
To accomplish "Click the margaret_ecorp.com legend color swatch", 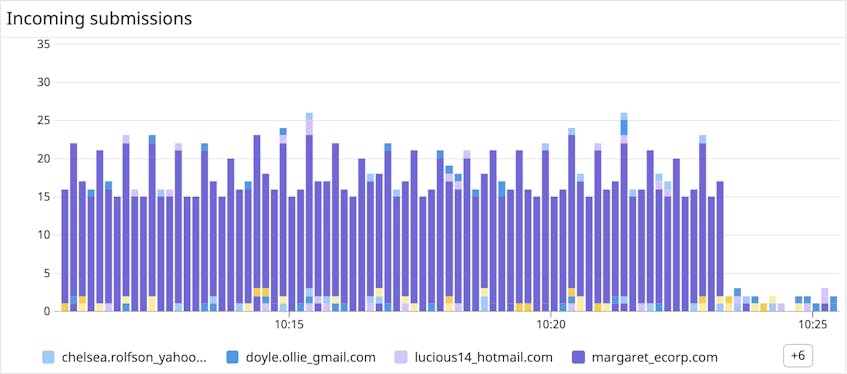I will (578, 357).
